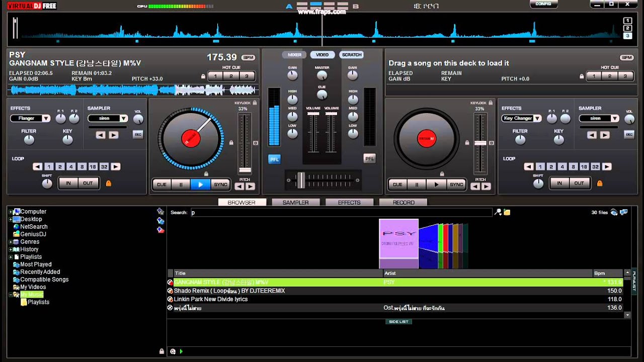Screen dimensions: 644x362
Task: Click right deck pitch bend up arrow
Action: pos(486,187)
